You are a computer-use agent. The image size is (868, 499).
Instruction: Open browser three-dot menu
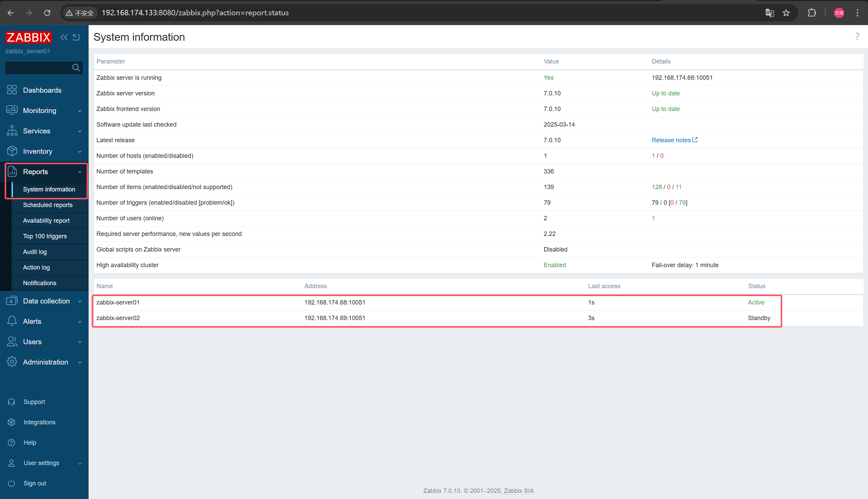point(857,13)
